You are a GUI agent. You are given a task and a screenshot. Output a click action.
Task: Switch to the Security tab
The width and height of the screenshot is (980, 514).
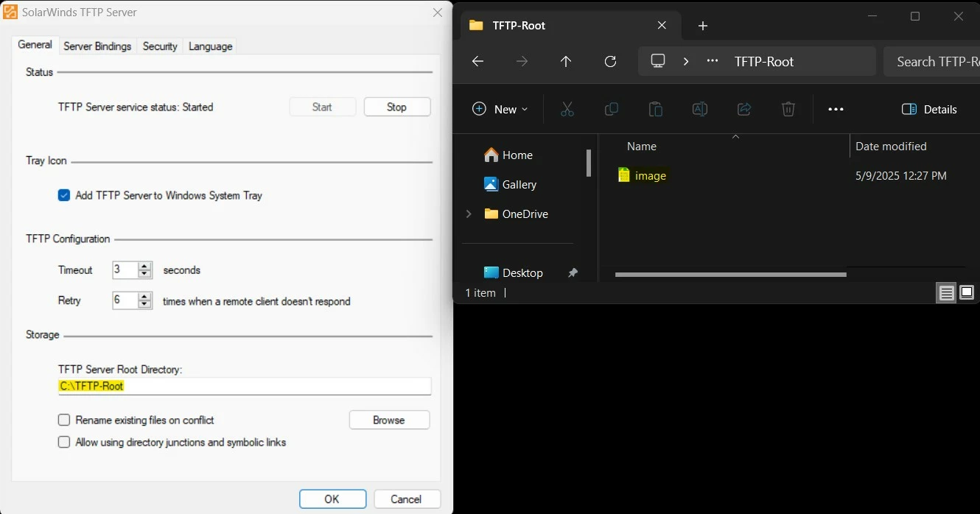(x=160, y=46)
